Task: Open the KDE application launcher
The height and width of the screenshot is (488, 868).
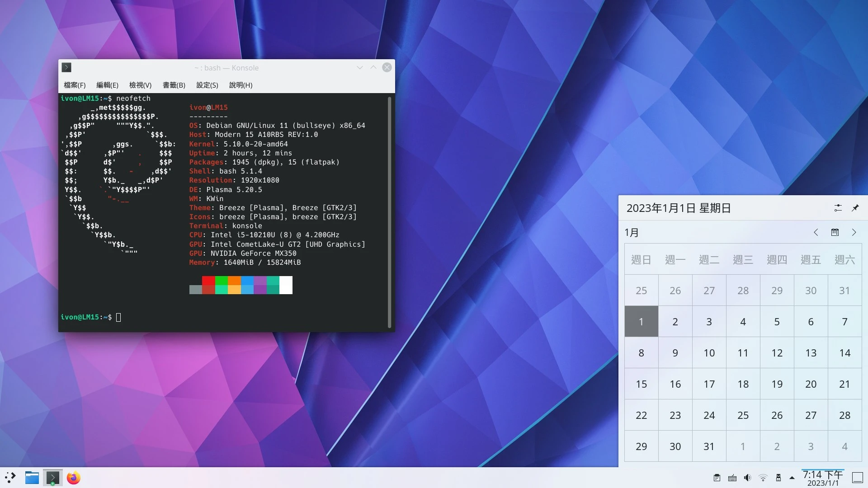Action: point(10,477)
